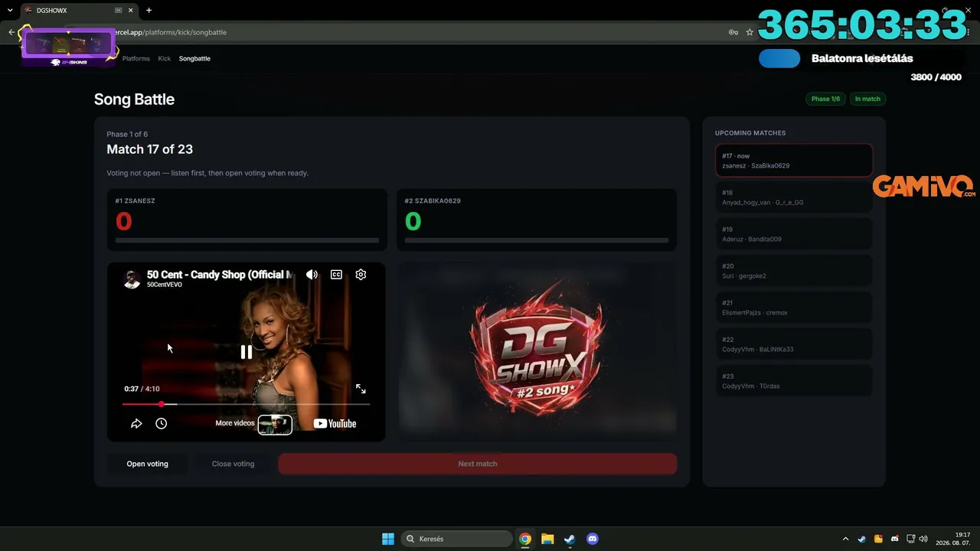Open the More videos thumbnail
Viewport: 980px width, 551px height.
click(275, 424)
